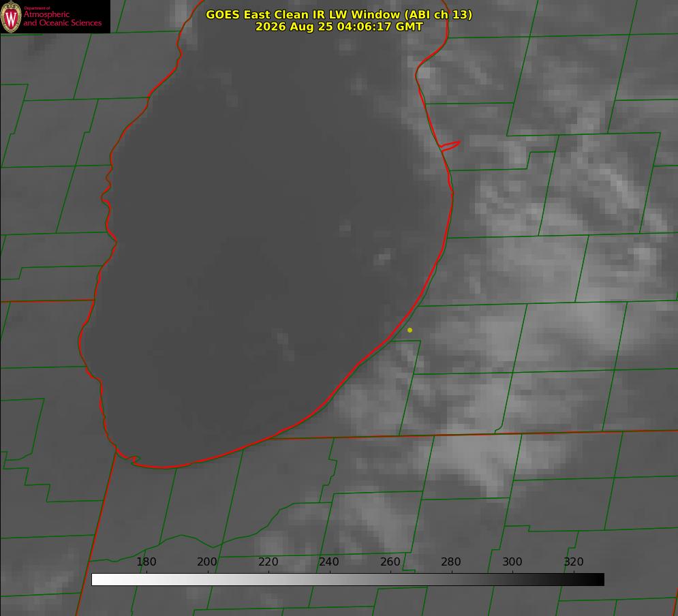Viewport: 678px width, 616px height.
Task: Click the yellow dot location marker
Action: (x=410, y=330)
